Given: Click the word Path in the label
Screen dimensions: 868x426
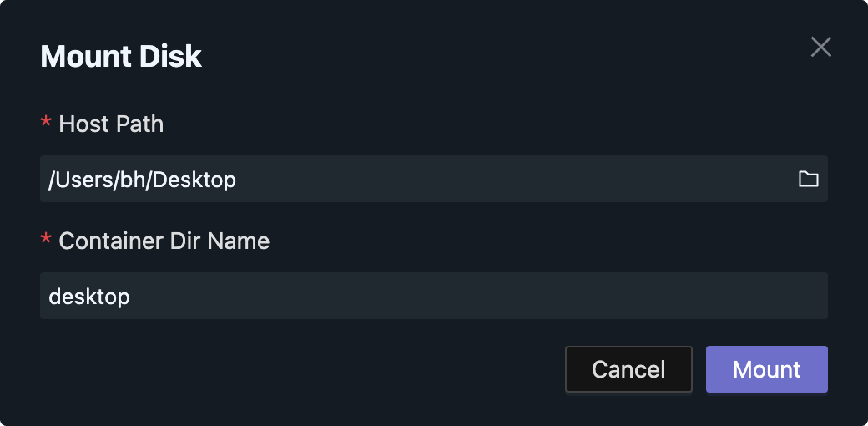Looking at the screenshot, I should click(139, 124).
